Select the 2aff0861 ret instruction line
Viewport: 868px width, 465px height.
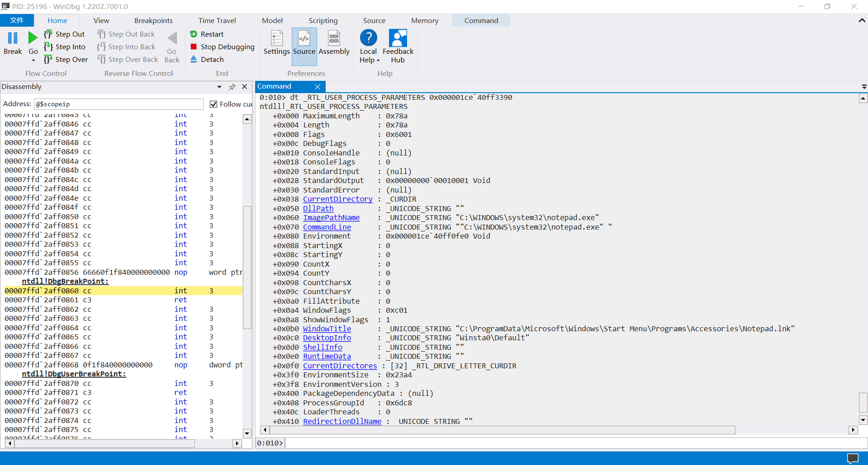tap(123, 300)
